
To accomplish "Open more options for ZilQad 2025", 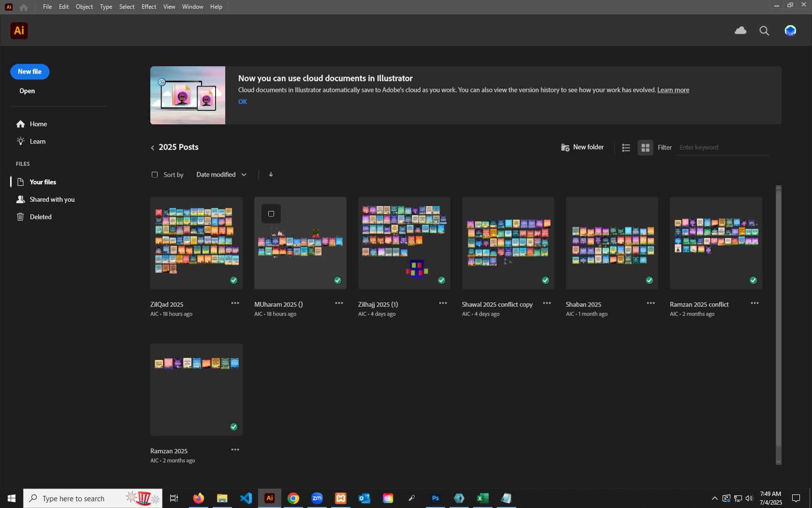I will click(x=235, y=303).
